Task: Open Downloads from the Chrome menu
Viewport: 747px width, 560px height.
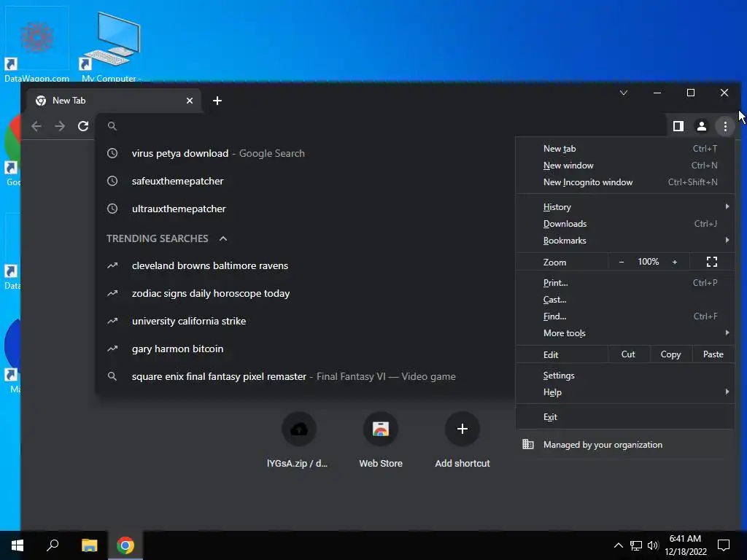Action: click(625, 223)
